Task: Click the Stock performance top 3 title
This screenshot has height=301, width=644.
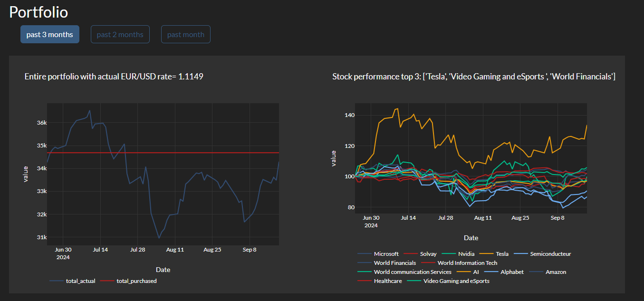Action: [x=473, y=77]
